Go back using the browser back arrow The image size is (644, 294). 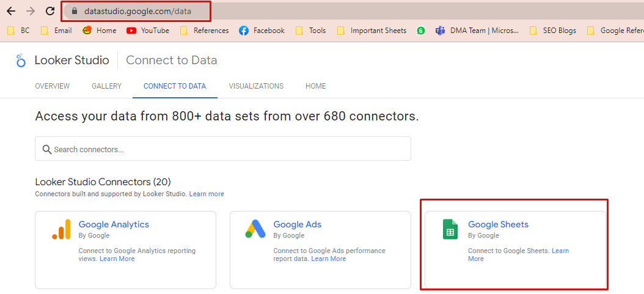tap(11, 11)
